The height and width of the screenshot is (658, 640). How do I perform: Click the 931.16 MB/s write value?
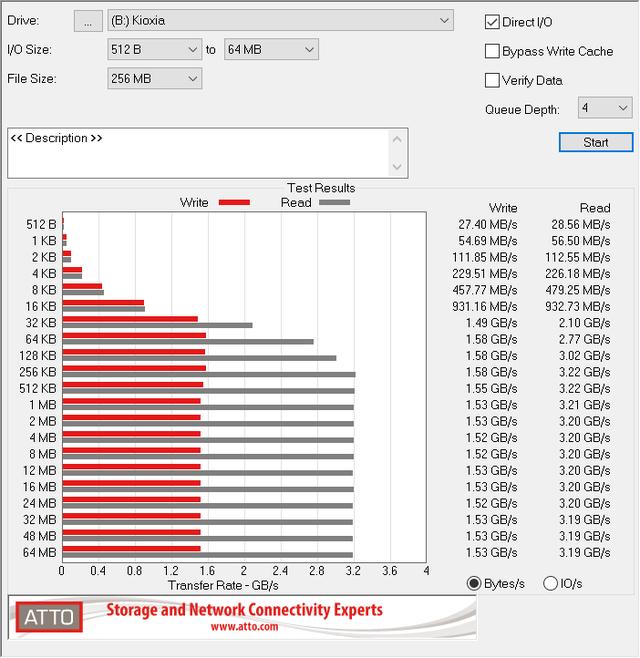pos(484,306)
